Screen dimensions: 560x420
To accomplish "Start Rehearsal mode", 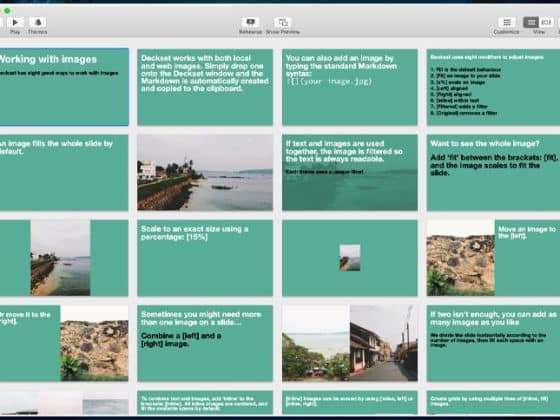I will pyautogui.click(x=250, y=22).
